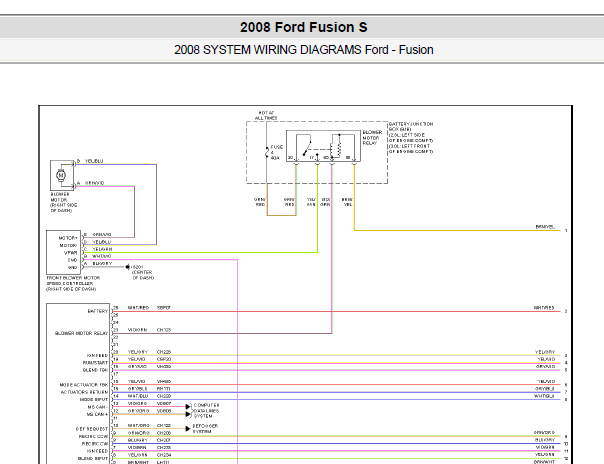
Task: Click the "MOTOR-" pin label
Action: coord(68,245)
